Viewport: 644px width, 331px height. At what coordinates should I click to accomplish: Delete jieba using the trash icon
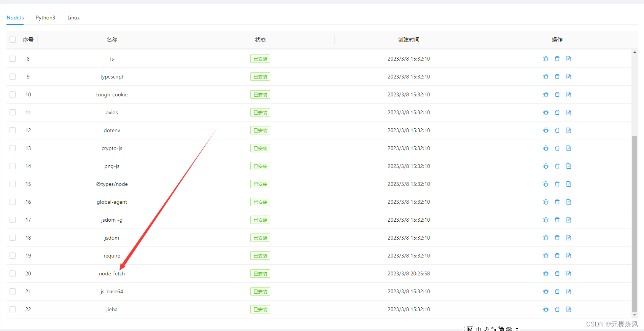[x=557, y=309]
